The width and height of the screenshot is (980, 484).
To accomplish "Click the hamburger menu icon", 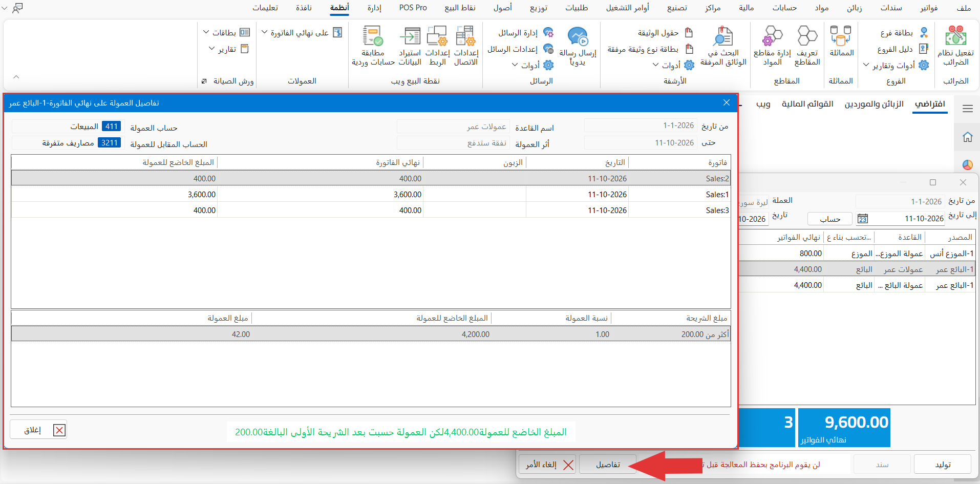I will click(x=967, y=109).
